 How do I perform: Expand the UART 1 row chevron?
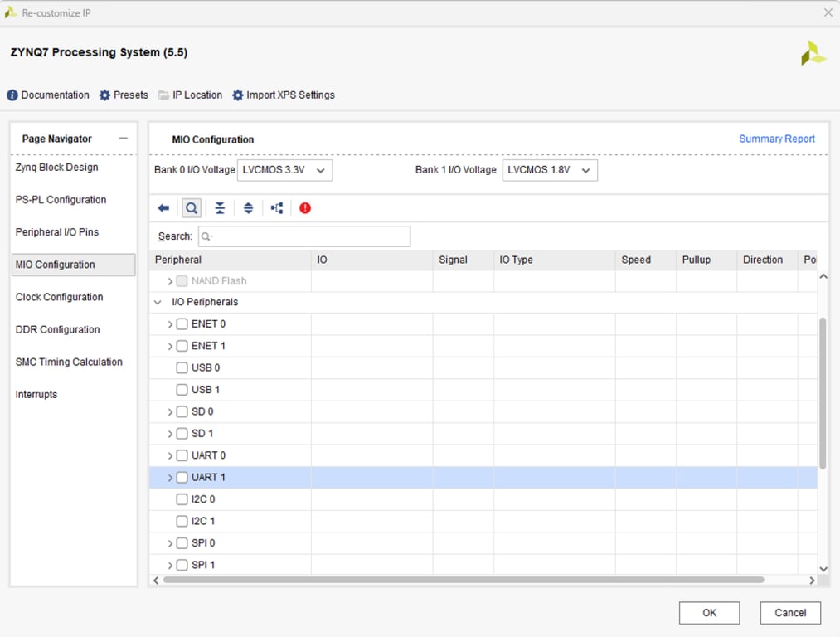[x=170, y=478]
